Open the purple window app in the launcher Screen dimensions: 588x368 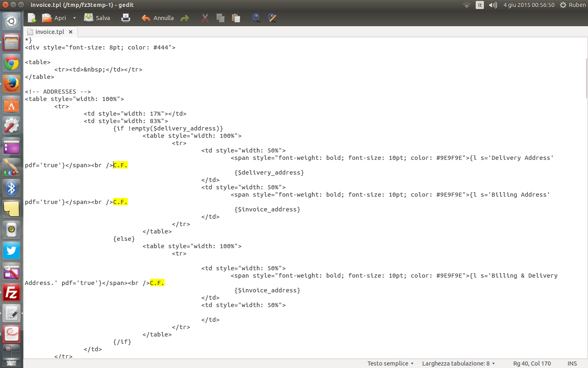(x=11, y=147)
